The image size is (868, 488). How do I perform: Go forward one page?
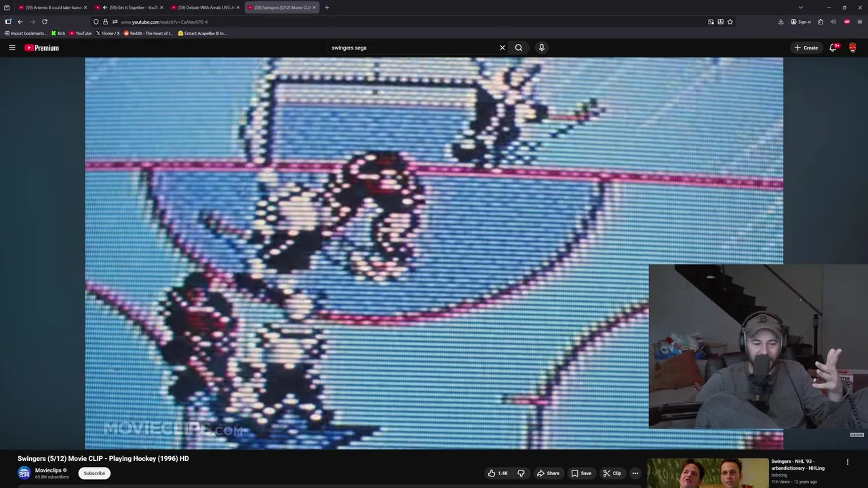(32, 22)
